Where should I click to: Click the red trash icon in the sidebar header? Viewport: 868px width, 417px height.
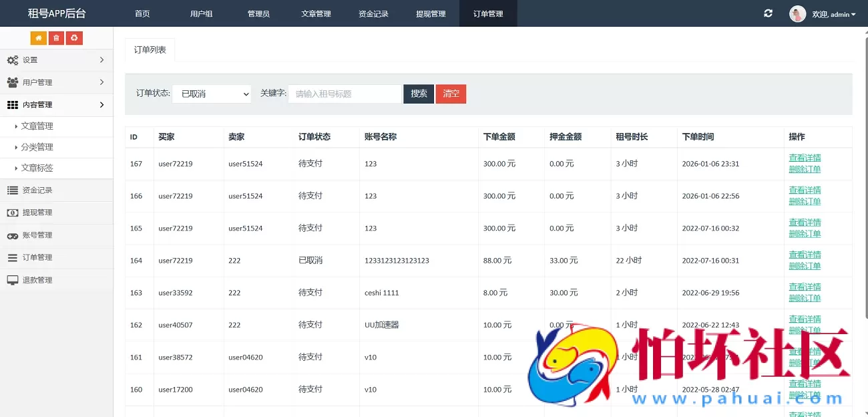(x=56, y=37)
